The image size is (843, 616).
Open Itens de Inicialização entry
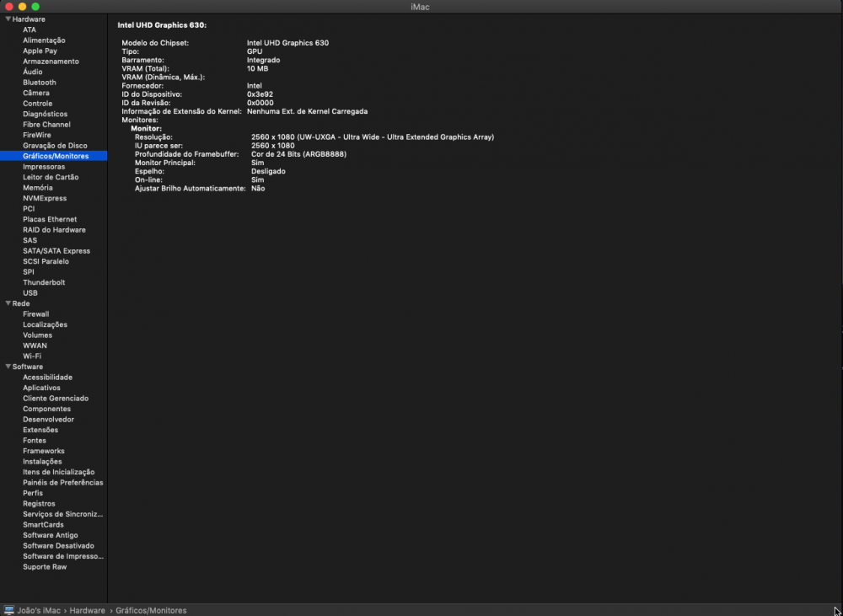(x=59, y=472)
